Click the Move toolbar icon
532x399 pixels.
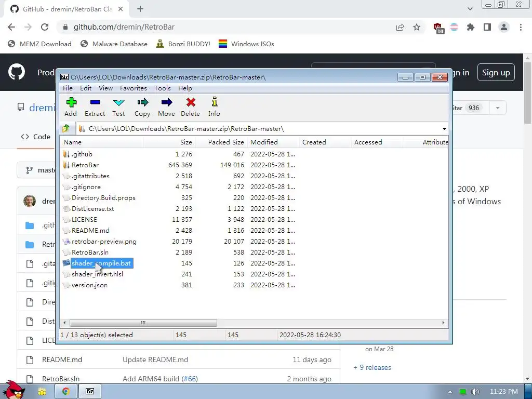[167, 102]
